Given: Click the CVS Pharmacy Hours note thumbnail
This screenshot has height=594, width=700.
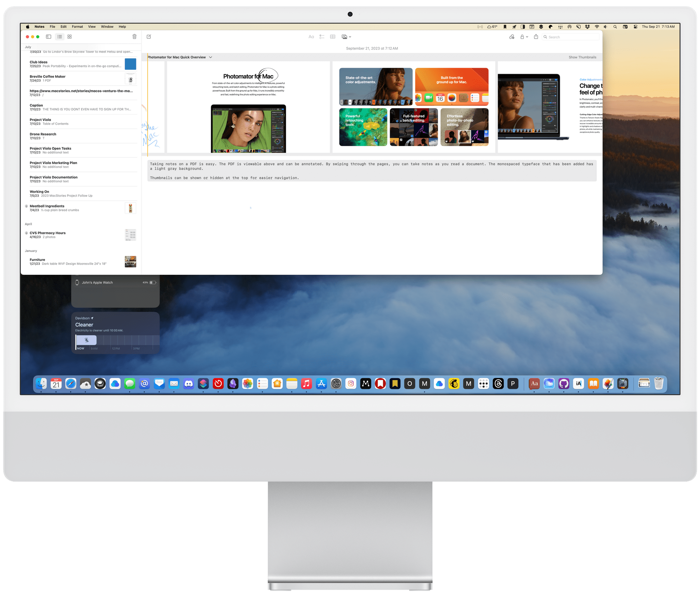Looking at the screenshot, I should tap(129, 234).
